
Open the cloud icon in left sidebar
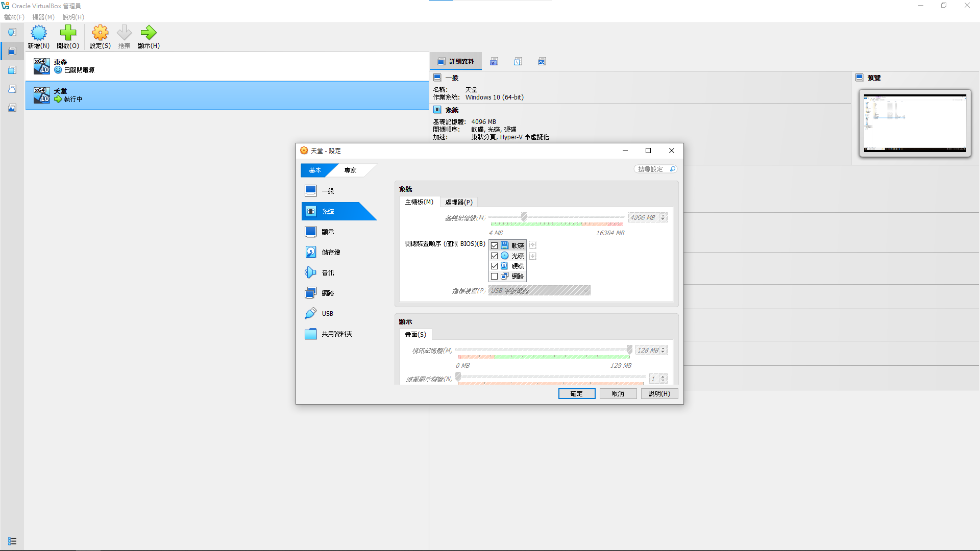[12, 89]
